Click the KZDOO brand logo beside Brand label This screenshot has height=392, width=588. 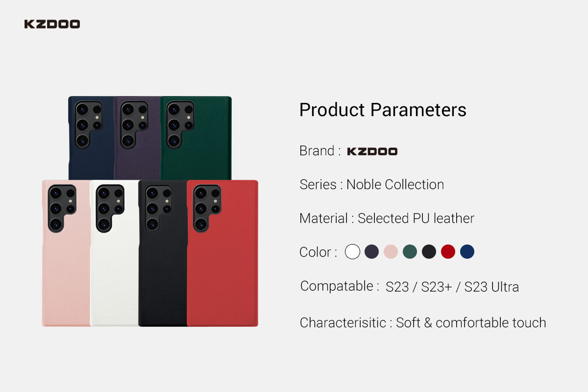pos(372,151)
